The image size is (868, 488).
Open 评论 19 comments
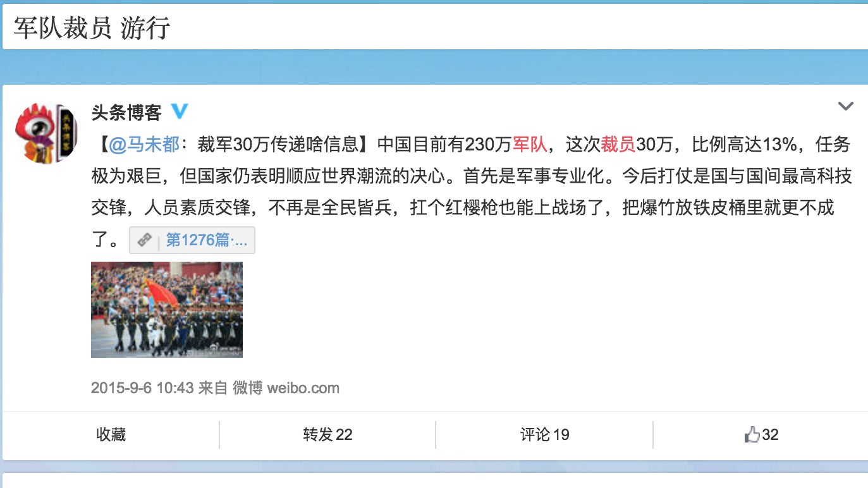pos(544,435)
